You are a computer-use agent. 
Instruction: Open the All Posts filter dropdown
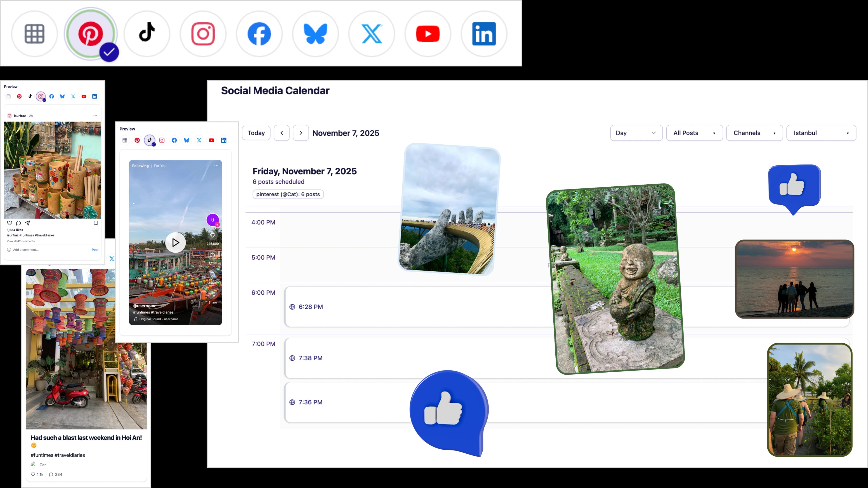pyautogui.click(x=694, y=133)
